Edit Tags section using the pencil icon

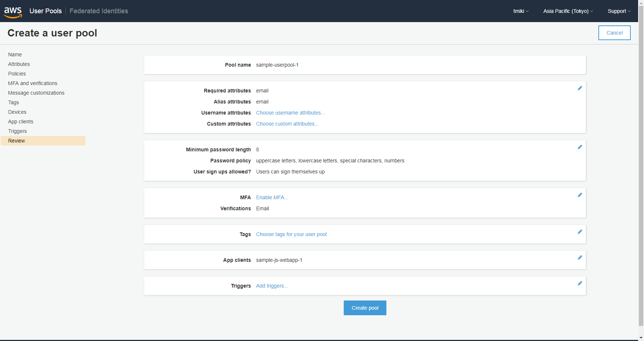[x=580, y=232]
